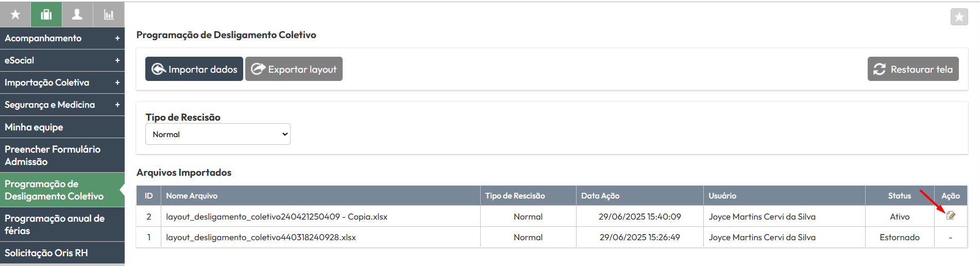Open the bar chart reports tab icon
This screenshot has width=980, height=266.
pyautogui.click(x=109, y=14)
